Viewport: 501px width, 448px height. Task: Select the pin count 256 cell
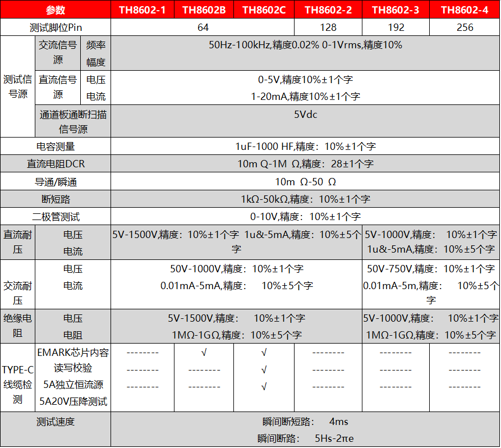tap(463, 28)
